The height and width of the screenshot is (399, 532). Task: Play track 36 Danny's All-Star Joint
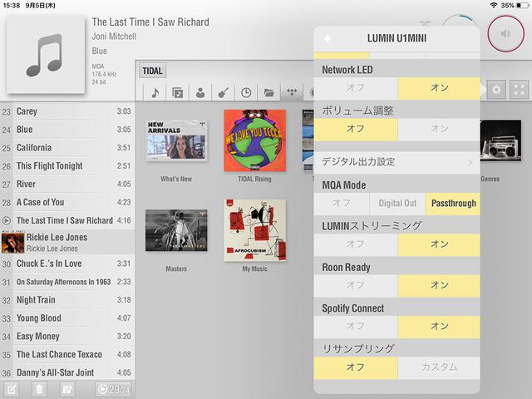(x=67, y=372)
